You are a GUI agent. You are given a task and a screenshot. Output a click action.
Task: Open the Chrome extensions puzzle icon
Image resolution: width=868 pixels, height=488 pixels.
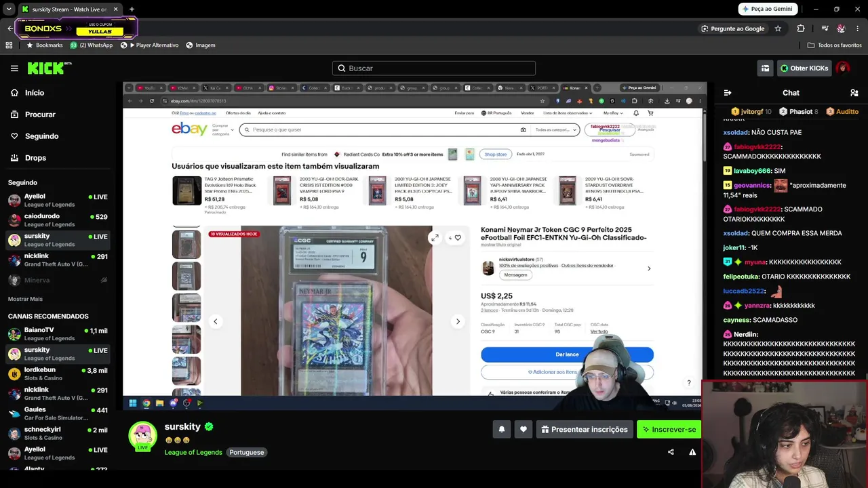click(x=801, y=28)
